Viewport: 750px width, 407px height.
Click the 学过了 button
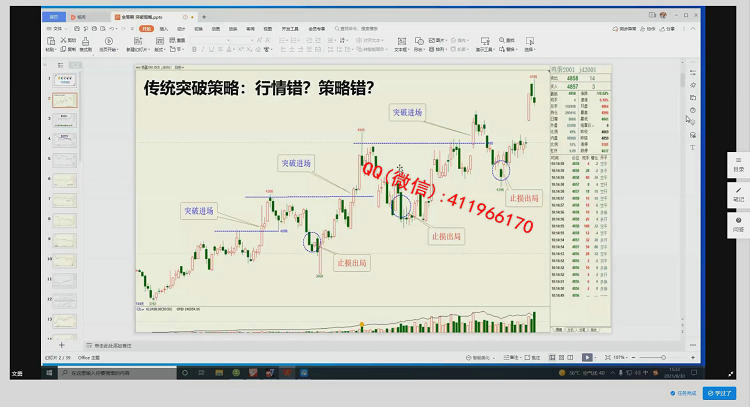[719, 393]
